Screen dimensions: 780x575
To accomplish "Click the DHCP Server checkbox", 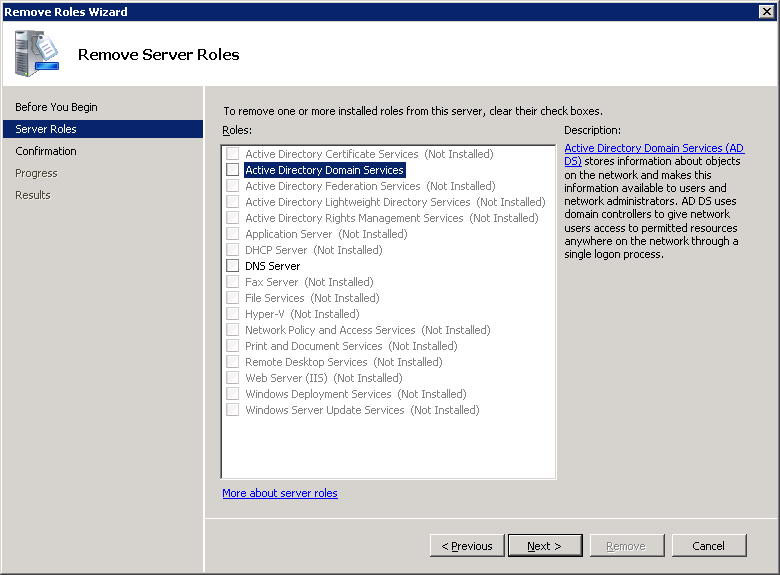I will 232,250.
